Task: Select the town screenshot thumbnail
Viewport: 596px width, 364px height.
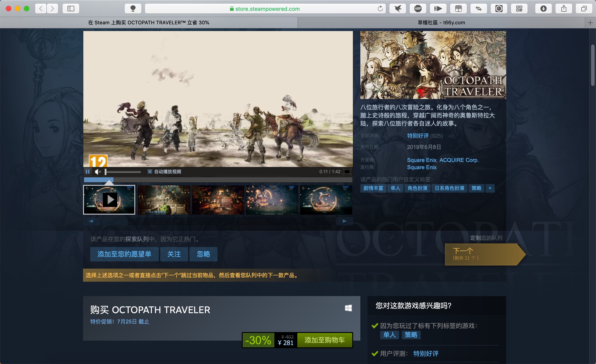Action: tap(164, 200)
